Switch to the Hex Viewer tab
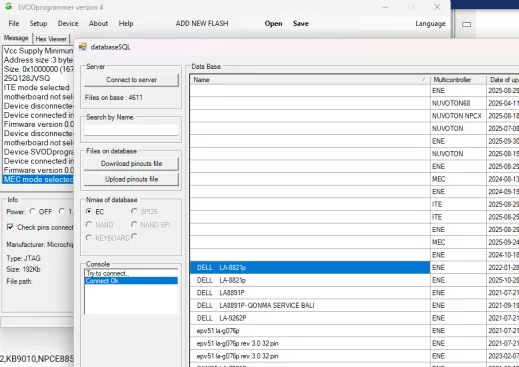519x367 pixels. tap(51, 39)
